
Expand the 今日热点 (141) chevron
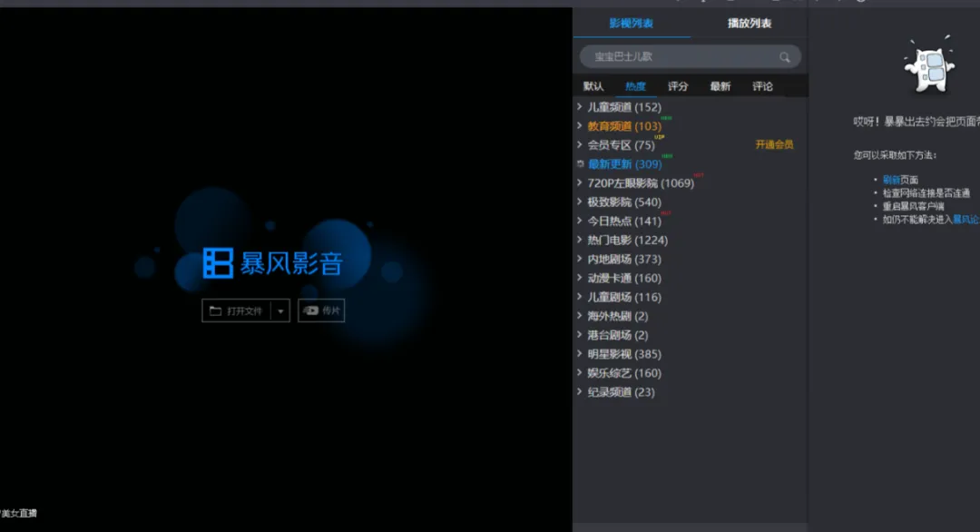point(579,221)
